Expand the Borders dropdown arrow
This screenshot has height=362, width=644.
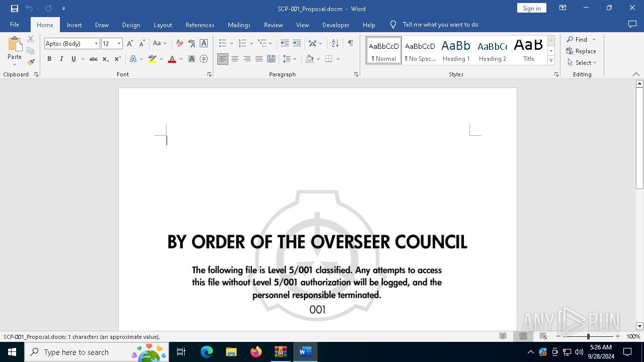click(338, 59)
